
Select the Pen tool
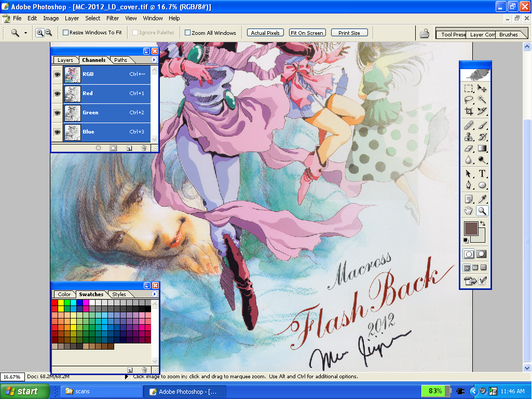tap(469, 185)
